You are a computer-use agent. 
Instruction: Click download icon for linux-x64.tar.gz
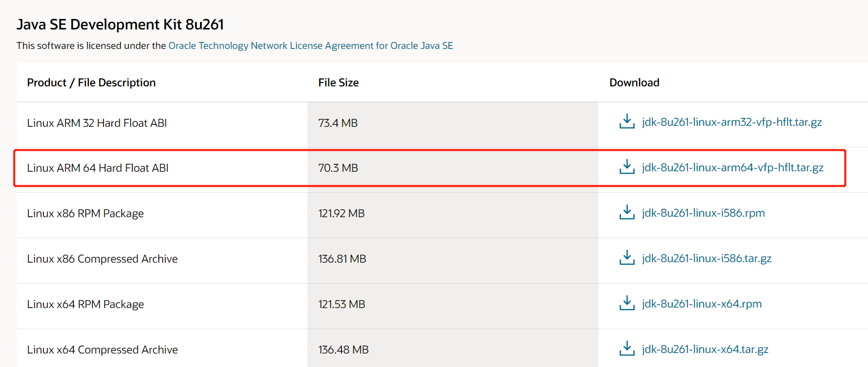tap(627, 349)
